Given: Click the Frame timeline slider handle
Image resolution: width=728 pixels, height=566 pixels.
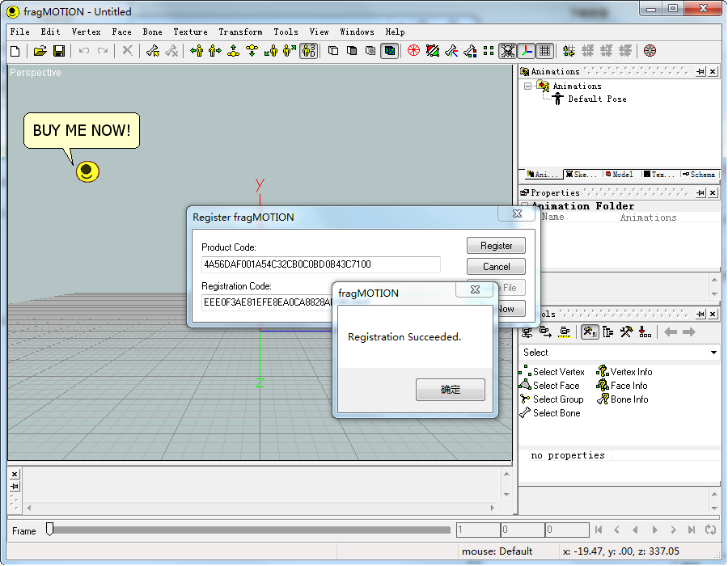Looking at the screenshot, I should pyautogui.click(x=49, y=530).
